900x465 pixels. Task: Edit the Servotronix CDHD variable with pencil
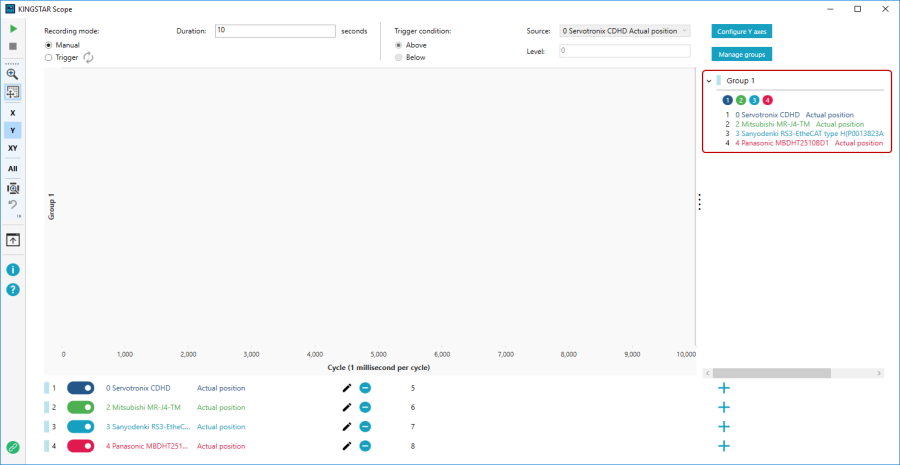tap(346, 388)
